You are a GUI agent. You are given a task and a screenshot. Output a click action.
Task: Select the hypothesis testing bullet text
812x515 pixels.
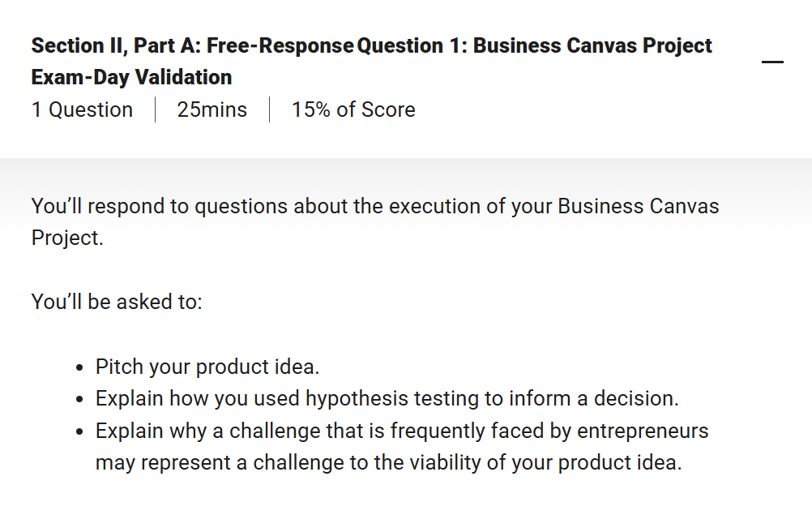click(387, 398)
